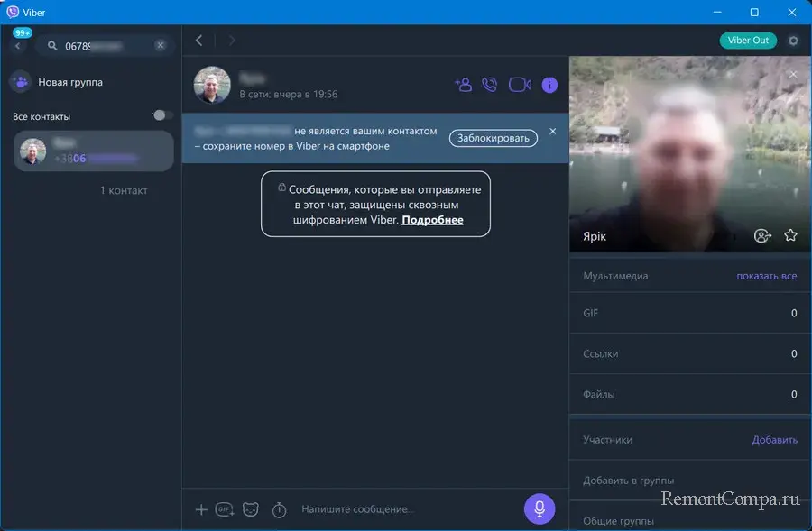Mark the contact as favorite with the star
The width and height of the screenshot is (812, 531).
790,235
